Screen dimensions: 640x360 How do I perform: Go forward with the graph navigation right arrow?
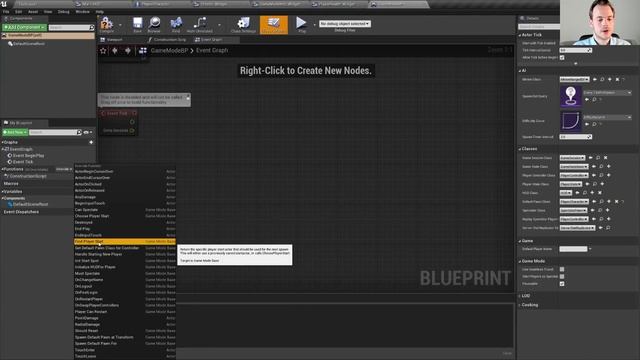[x=128, y=51]
